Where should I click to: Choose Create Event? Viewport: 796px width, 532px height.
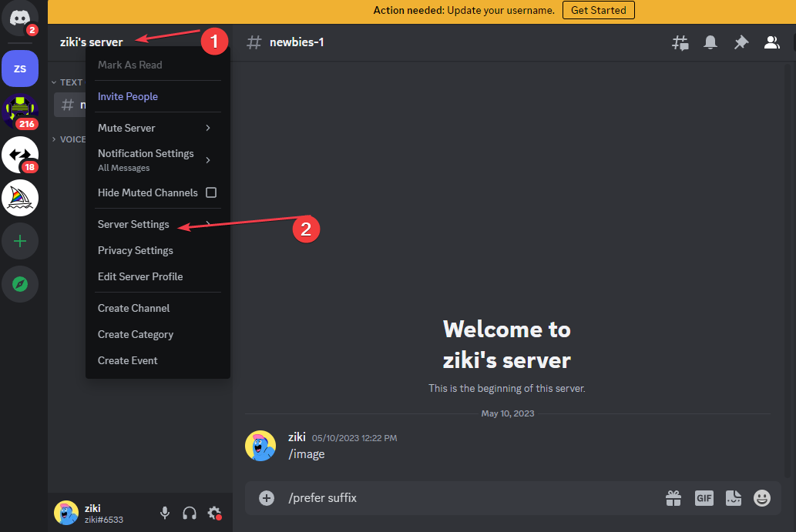coord(157,360)
